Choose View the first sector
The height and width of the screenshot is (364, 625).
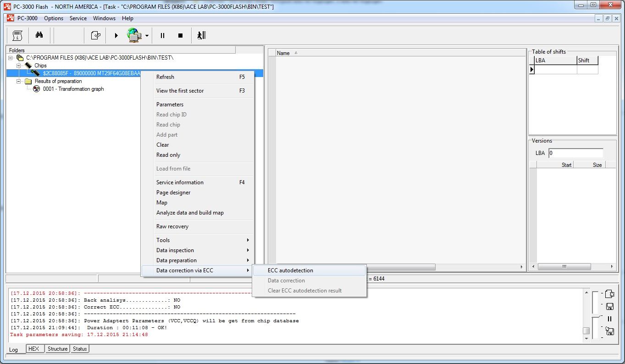(198, 91)
